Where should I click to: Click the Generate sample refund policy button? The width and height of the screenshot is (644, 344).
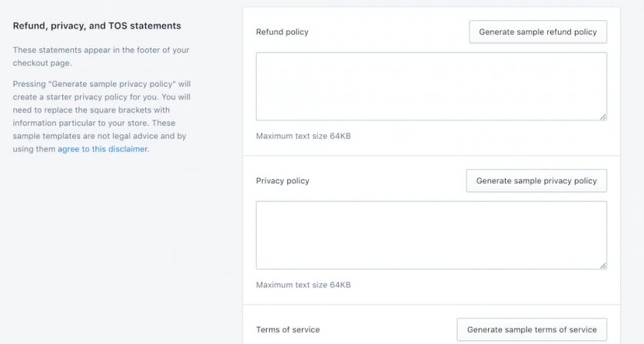pos(538,32)
